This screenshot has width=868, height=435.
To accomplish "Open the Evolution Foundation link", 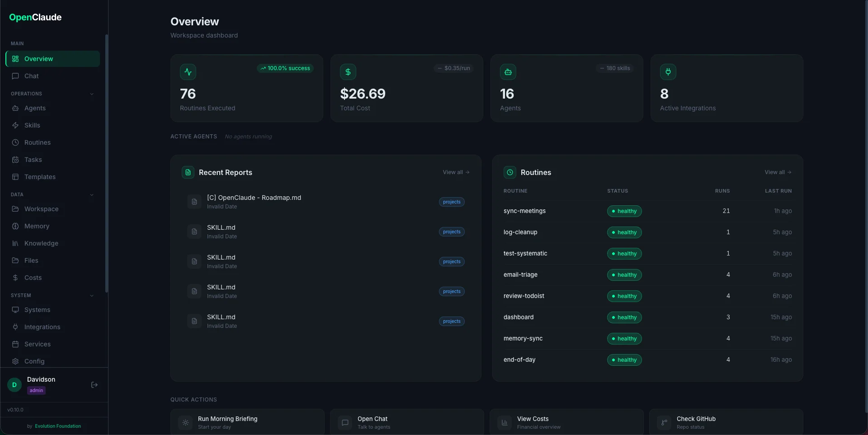I will [58, 426].
